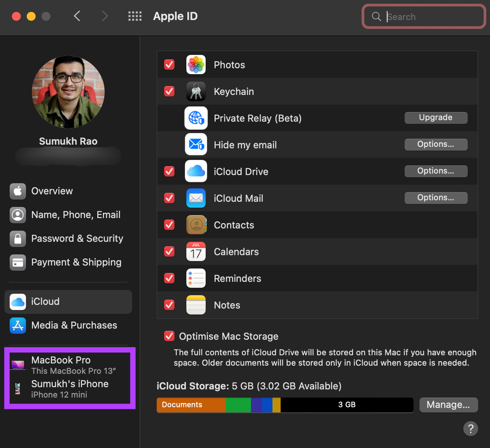Open Media & Purchases section
Screen dimensions: 490x448
tap(68, 325)
